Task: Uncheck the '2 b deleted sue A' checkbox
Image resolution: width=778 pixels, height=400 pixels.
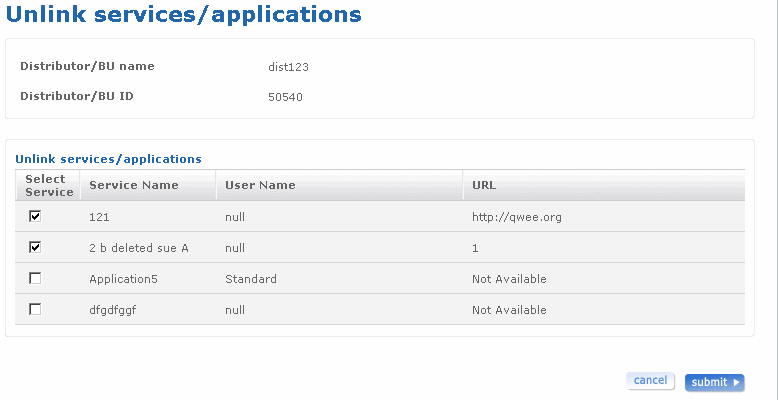Action: coord(35,247)
